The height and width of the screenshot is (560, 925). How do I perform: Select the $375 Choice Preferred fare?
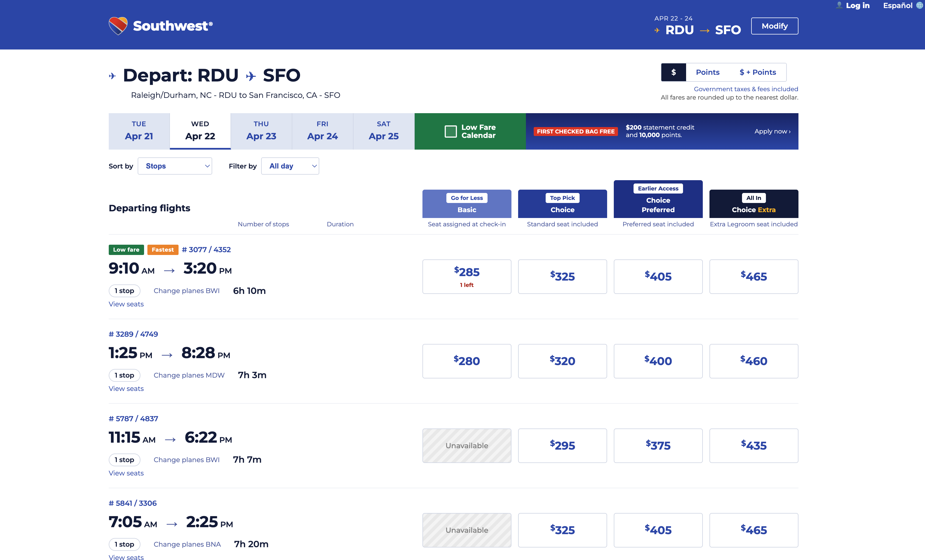tap(658, 445)
